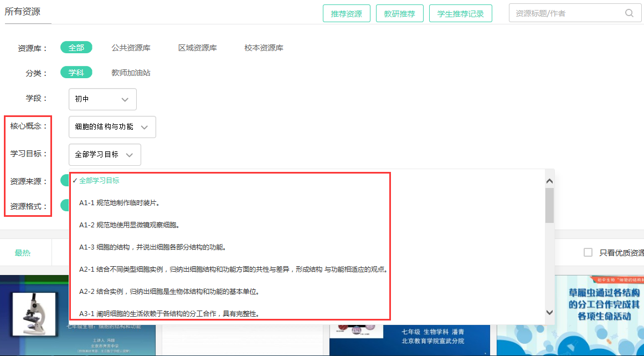
Task: Select the 全部 resource library filter
Action: pyautogui.click(x=76, y=48)
